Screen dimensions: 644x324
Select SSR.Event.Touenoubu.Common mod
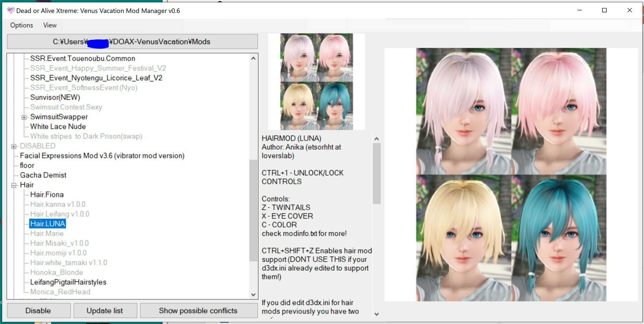tap(83, 58)
